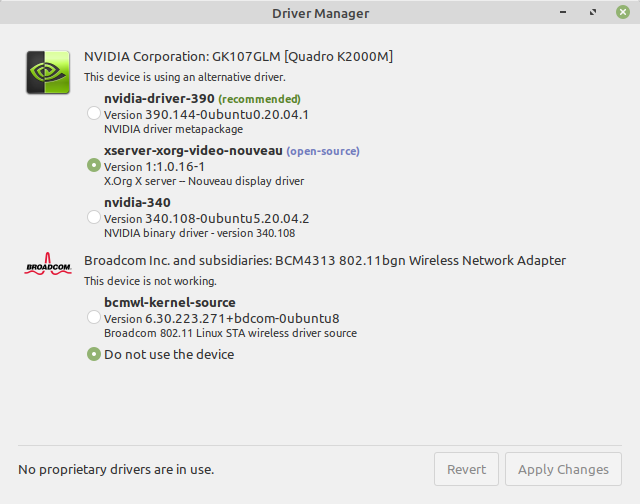This screenshot has height=504, width=640.
Task: Maximize the Driver Manager window
Action: click(593, 12)
